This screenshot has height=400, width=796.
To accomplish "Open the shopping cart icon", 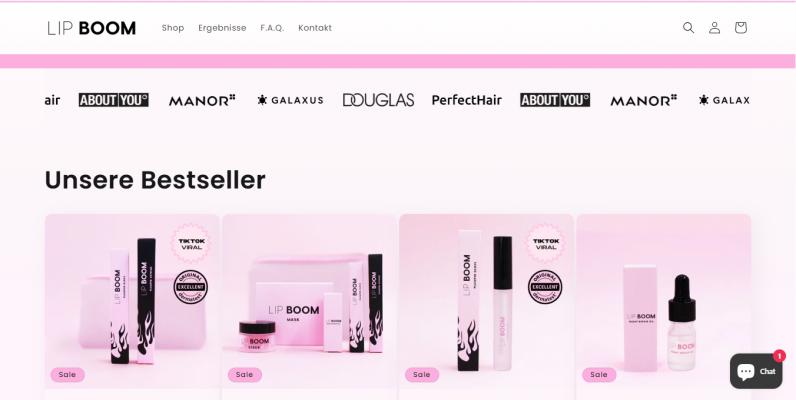I will pyautogui.click(x=741, y=27).
